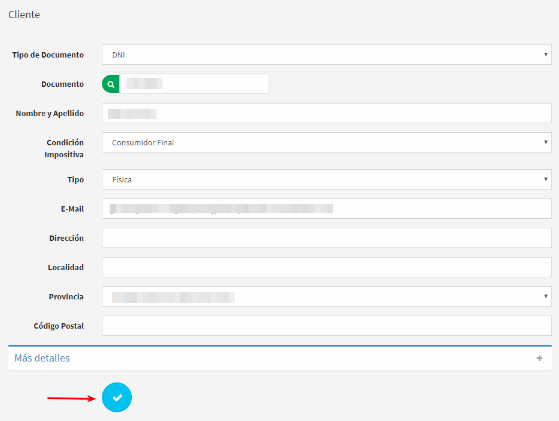
Task: Click the green search icon beside Documento
Action: pos(111,84)
